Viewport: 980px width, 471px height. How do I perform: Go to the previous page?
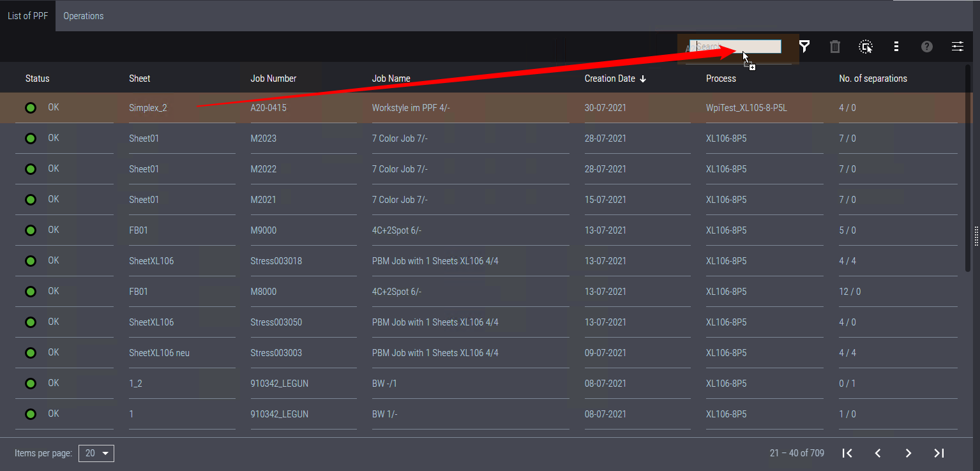pyautogui.click(x=878, y=453)
